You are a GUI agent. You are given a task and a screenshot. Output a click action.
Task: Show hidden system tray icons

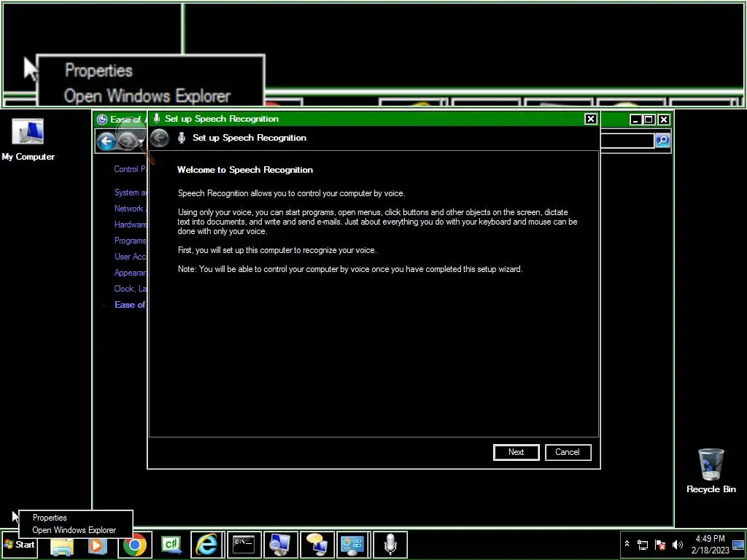tap(627, 544)
